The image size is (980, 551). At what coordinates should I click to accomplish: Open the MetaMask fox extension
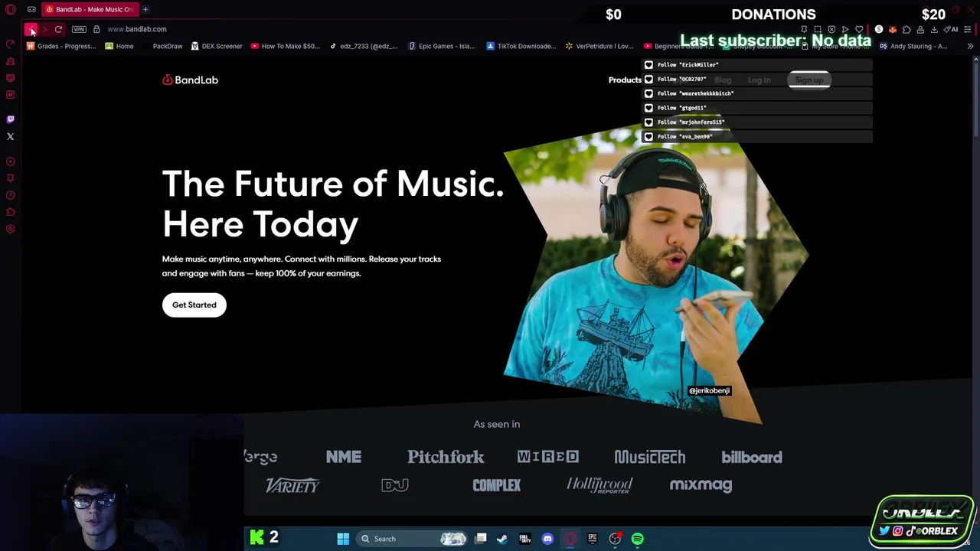(893, 29)
